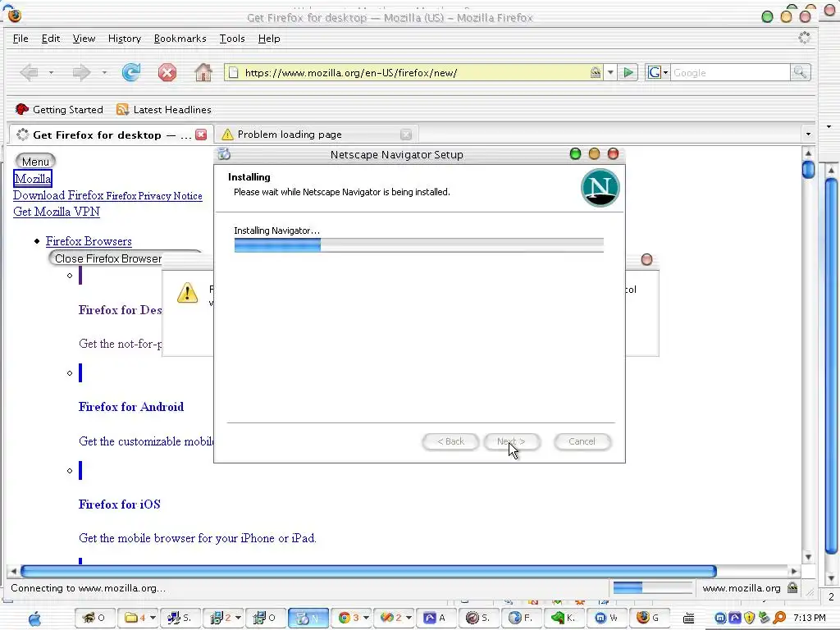The image size is (840, 630).
Task: Click the status bar padlock icon
Action: (x=792, y=587)
